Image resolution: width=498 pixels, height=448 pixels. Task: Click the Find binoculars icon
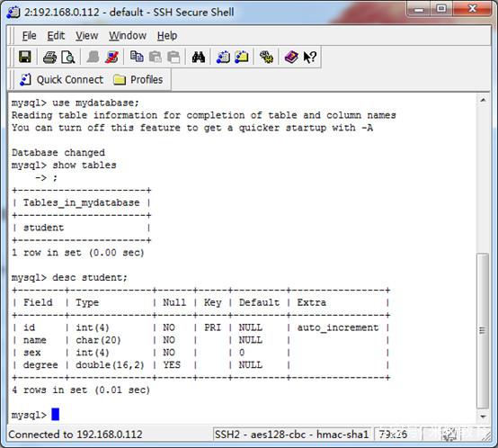tap(198, 58)
